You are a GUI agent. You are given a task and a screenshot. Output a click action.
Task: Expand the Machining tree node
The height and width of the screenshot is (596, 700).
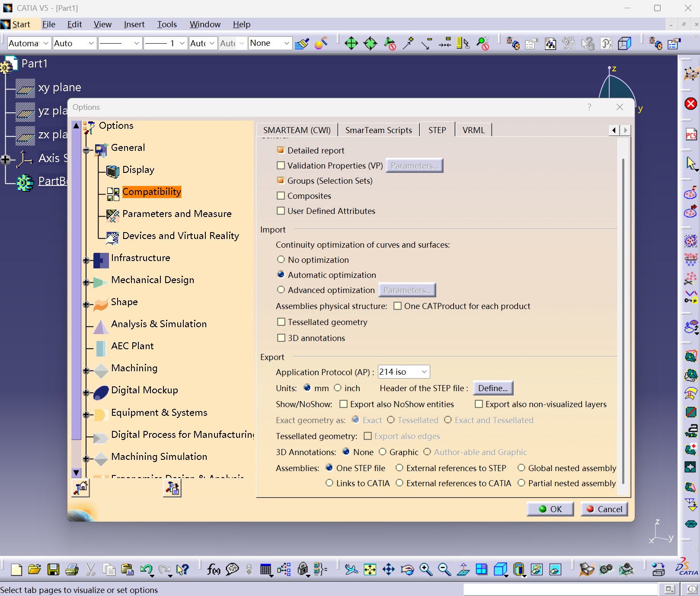(86, 370)
